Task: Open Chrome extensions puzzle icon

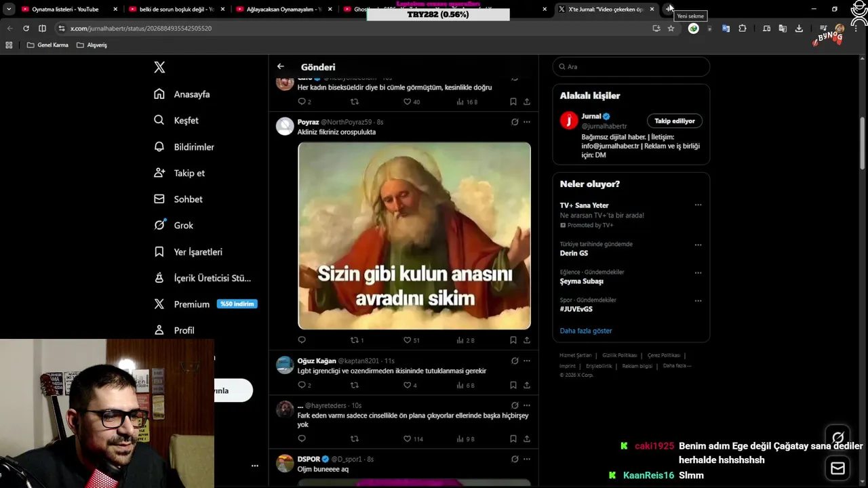Action: [743, 28]
